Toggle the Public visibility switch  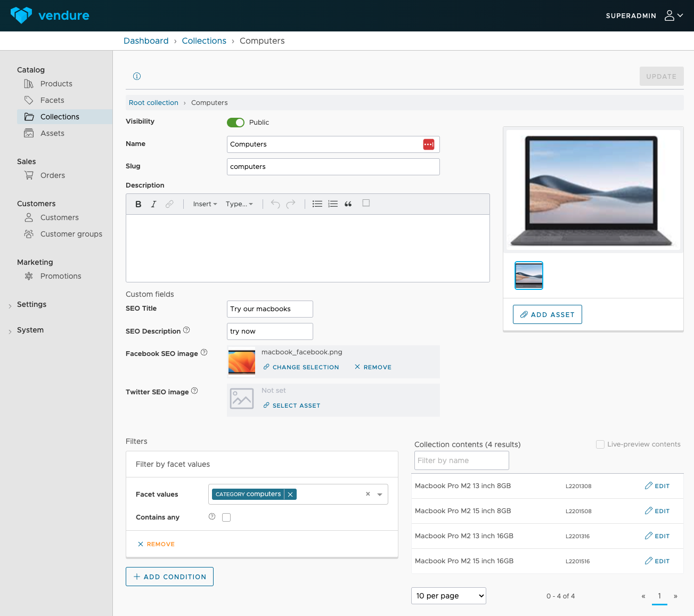[x=235, y=123]
